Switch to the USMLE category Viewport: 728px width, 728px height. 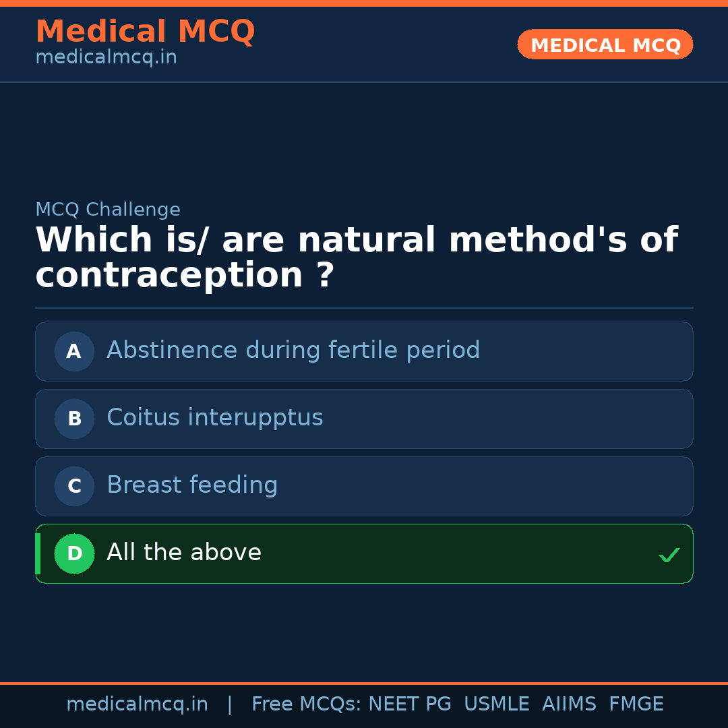tap(497, 704)
